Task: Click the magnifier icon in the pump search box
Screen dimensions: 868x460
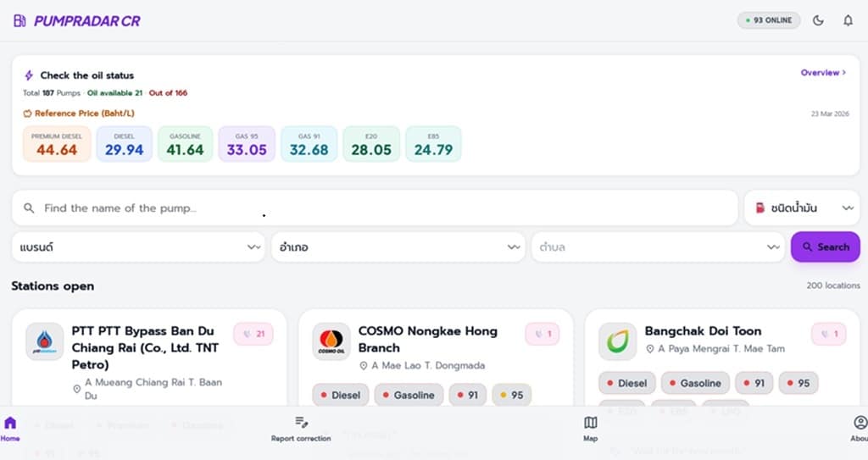Action: click(x=29, y=208)
